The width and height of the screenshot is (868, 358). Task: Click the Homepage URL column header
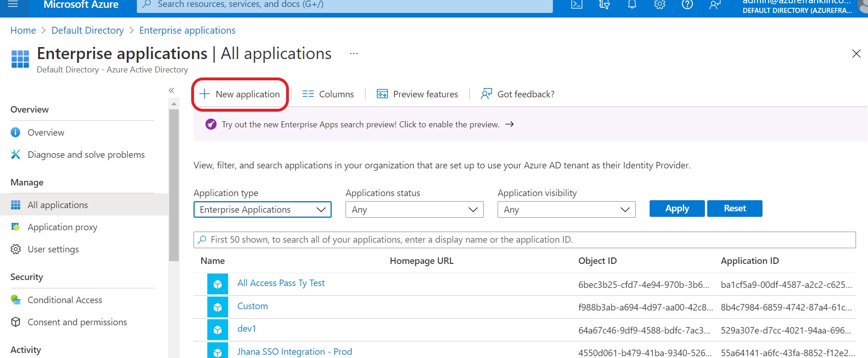422,261
